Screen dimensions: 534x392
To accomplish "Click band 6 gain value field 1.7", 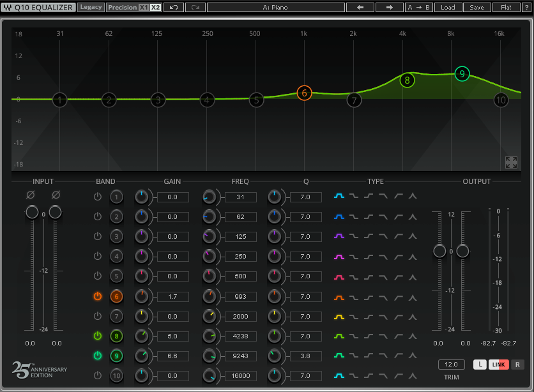I will coord(172,297).
